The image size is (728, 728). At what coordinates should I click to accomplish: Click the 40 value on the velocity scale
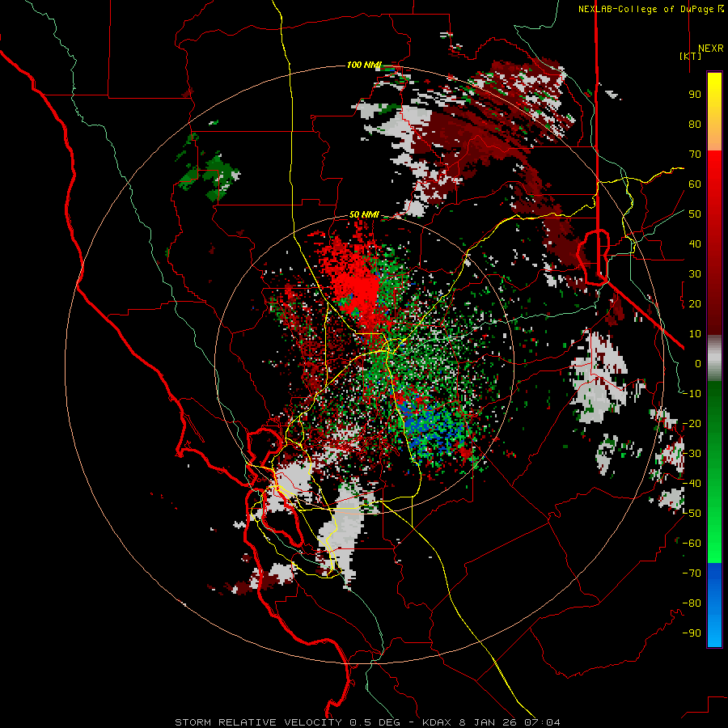coord(695,243)
